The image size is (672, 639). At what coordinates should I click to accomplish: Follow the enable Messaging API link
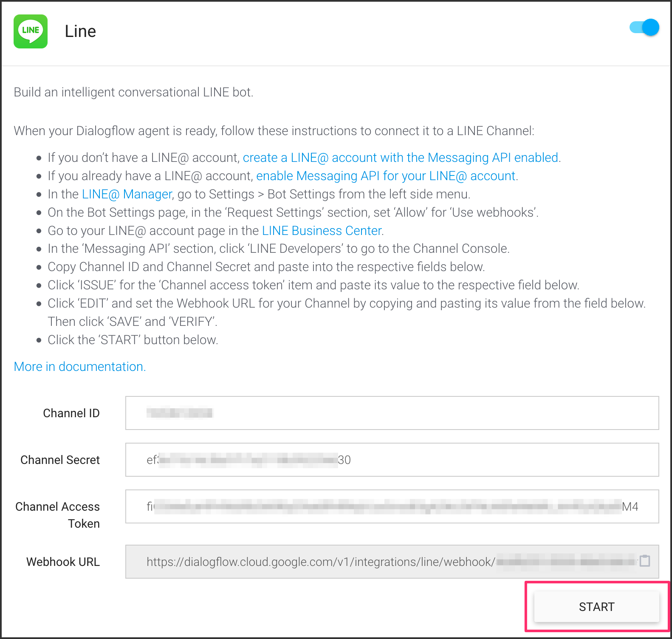(x=385, y=176)
